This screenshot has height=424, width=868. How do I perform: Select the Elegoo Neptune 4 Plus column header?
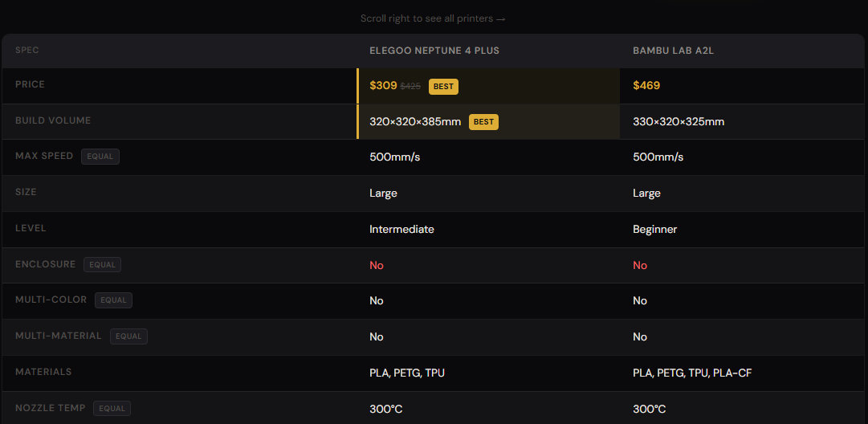[x=434, y=51]
